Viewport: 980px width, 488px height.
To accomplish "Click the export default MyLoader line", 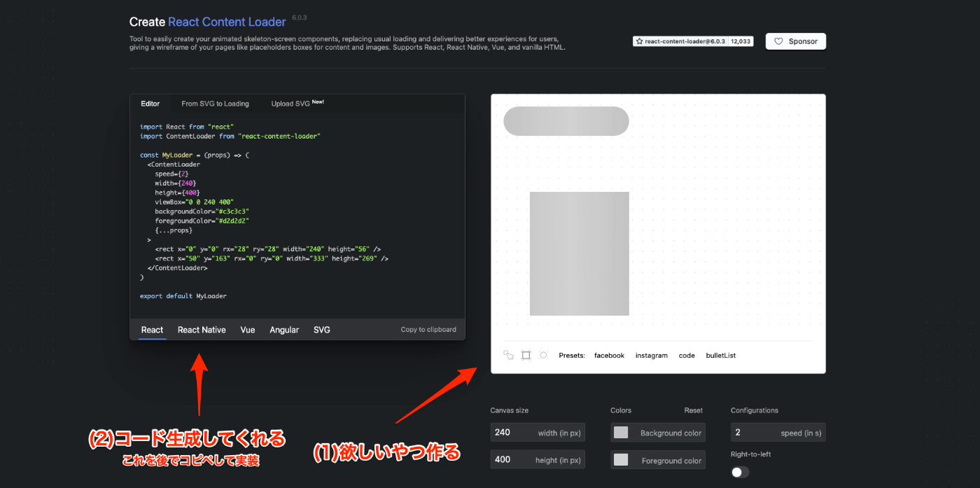I will point(183,296).
